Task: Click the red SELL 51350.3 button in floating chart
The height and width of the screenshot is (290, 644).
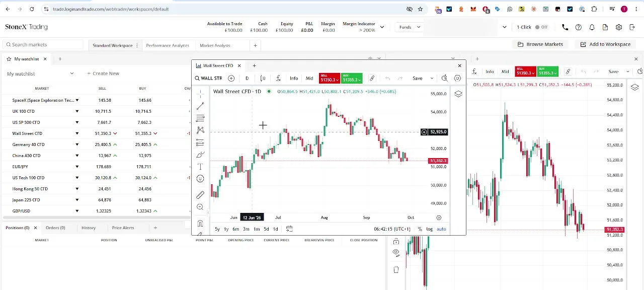Action: pyautogui.click(x=330, y=78)
